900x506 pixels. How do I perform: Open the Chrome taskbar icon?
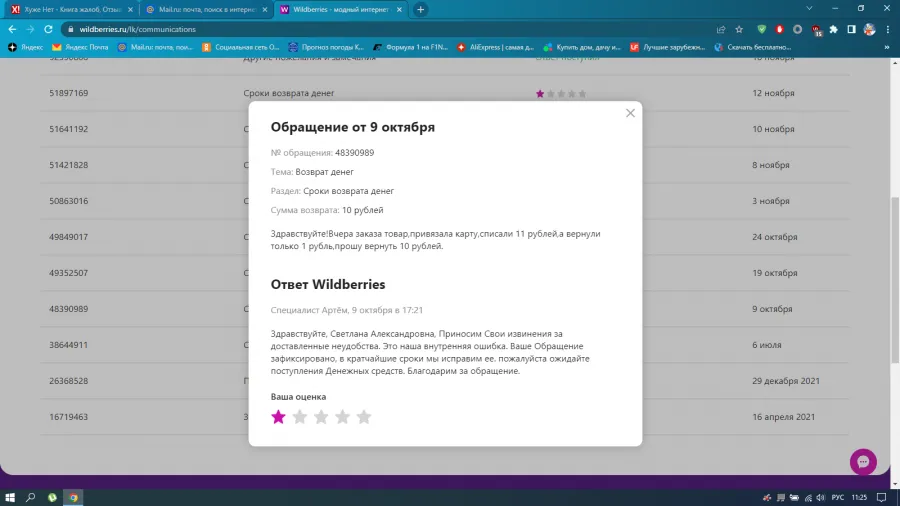coord(73,497)
